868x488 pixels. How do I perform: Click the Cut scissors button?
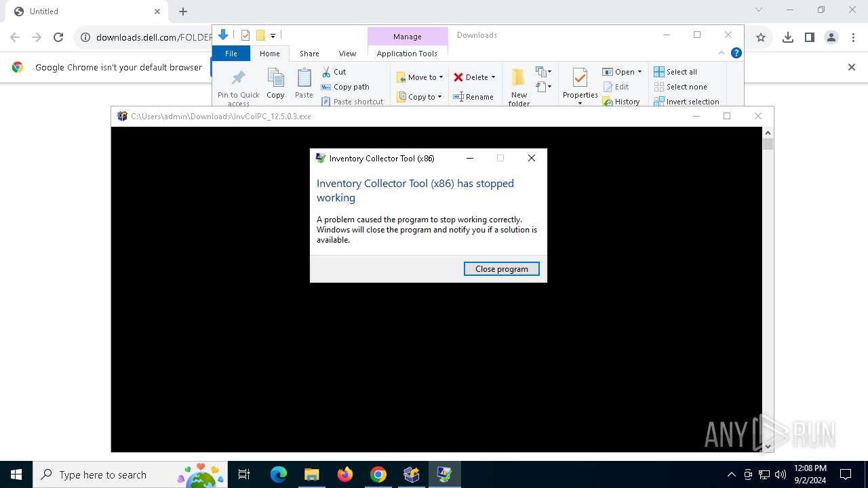(334, 72)
